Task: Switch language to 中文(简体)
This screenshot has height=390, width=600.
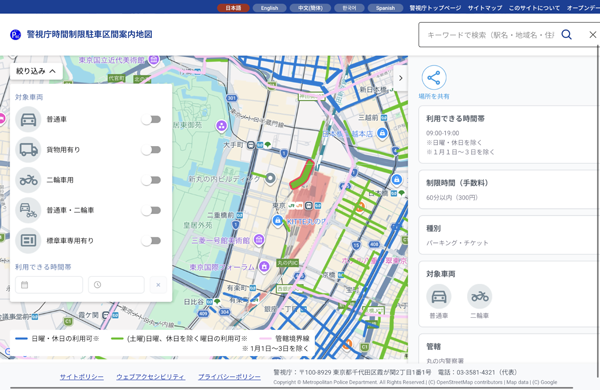Action: pos(310,8)
